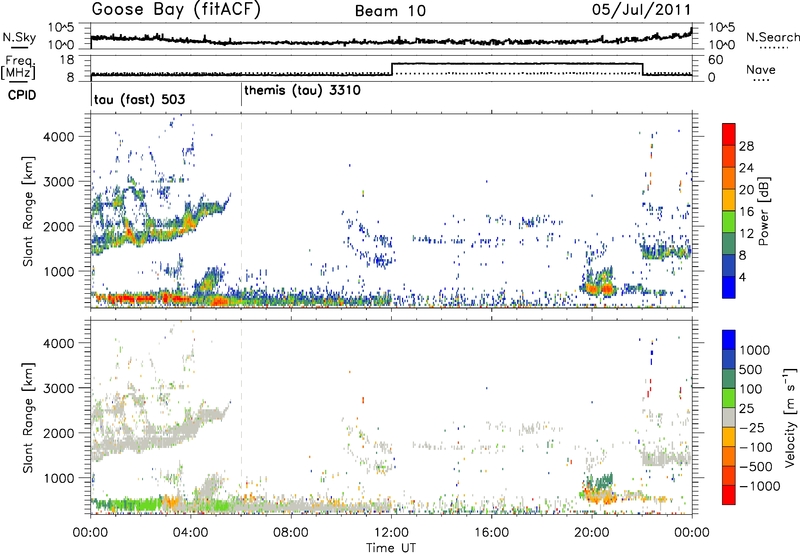Click the "N.Search" legend label
The image size is (800, 554).
point(772,37)
